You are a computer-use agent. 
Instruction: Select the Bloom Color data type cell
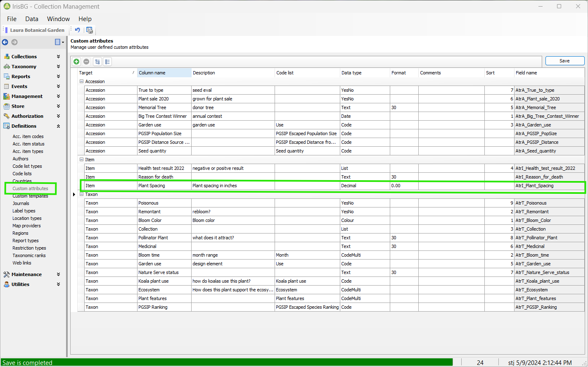(364, 220)
